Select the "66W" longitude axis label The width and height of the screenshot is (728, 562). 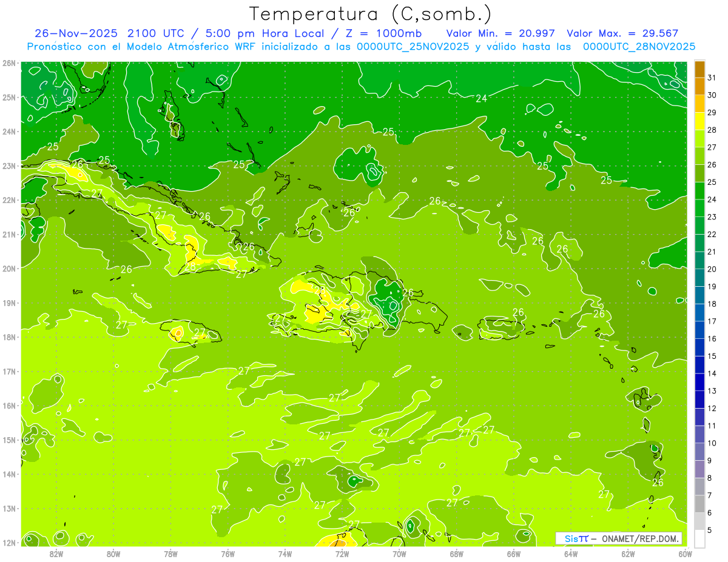click(x=514, y=554)
